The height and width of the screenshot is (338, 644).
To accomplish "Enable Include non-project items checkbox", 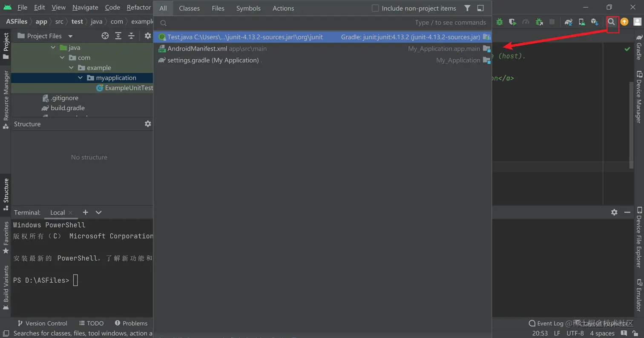I will tap(375, 8).
